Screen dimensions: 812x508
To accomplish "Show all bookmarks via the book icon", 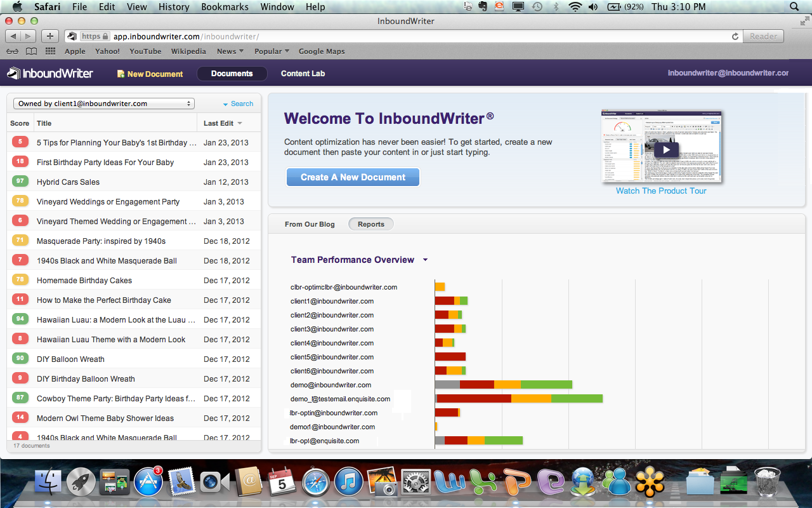I will [x=31, y=51].
